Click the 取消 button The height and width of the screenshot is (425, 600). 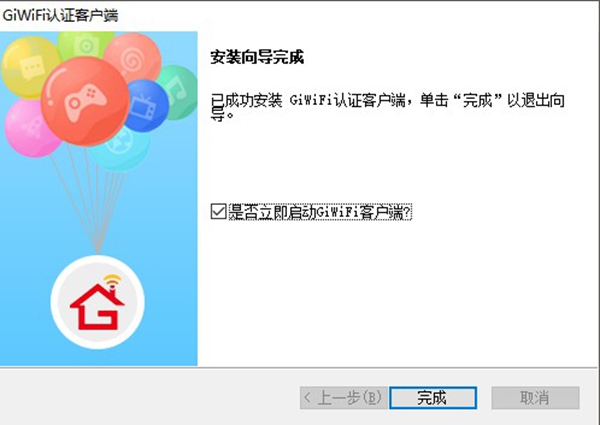tap(535, 398)
